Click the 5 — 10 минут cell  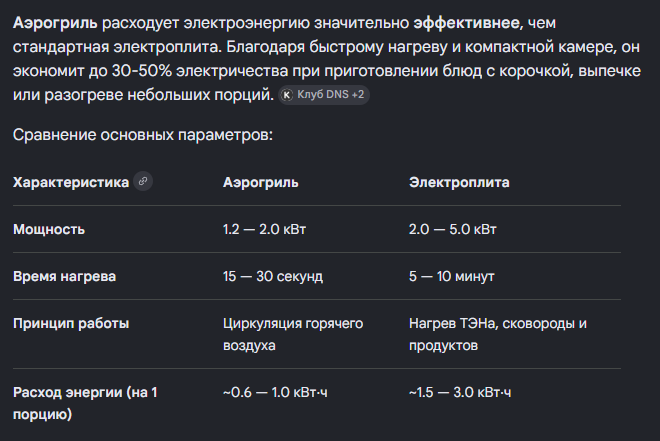pyautogui.click(x=452, y=276)
